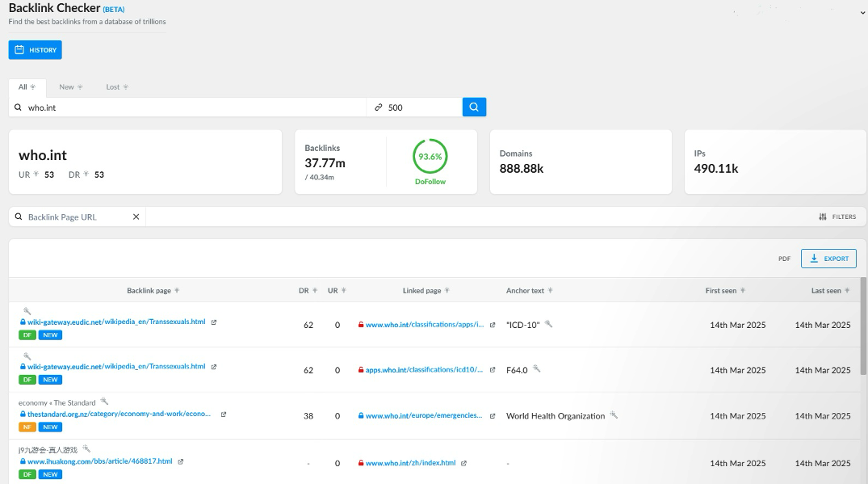
Task: Run the backlink search with the magnifier button
Action: (x=475, y=107)
